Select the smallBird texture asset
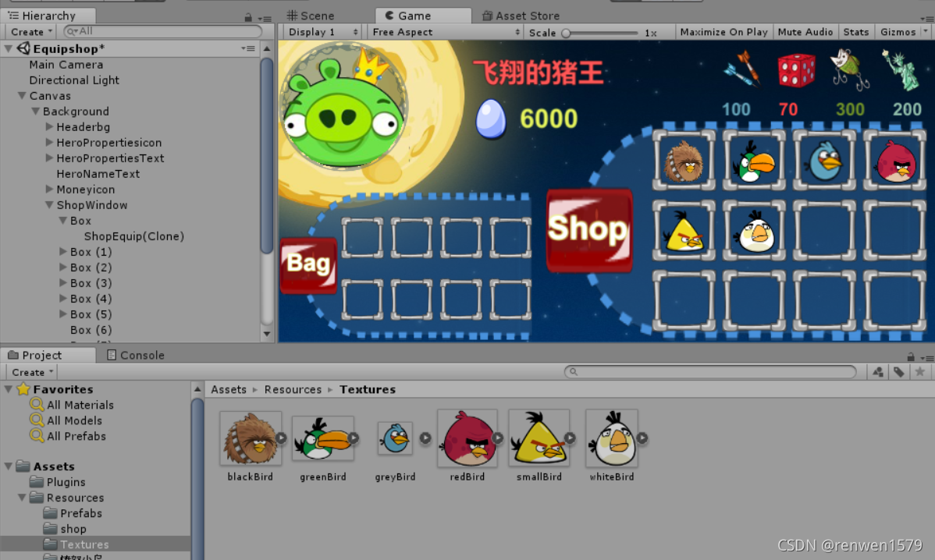Image resolution: width=935 pixels, height=560 pixels. point(539,438)
